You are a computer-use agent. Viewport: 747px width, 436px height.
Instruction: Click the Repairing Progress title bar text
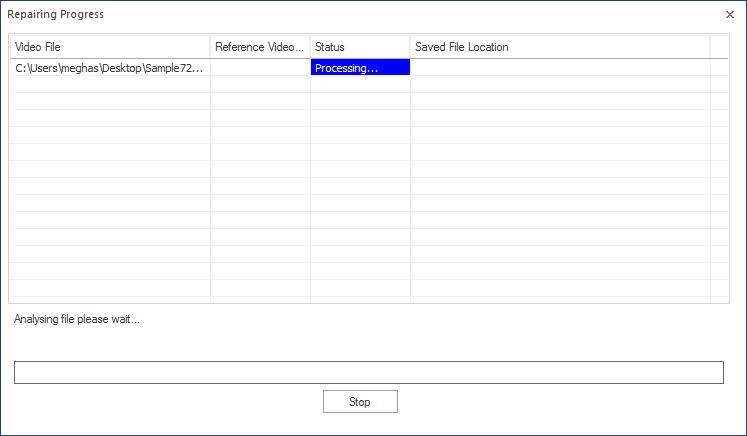(x=55, y=14)
